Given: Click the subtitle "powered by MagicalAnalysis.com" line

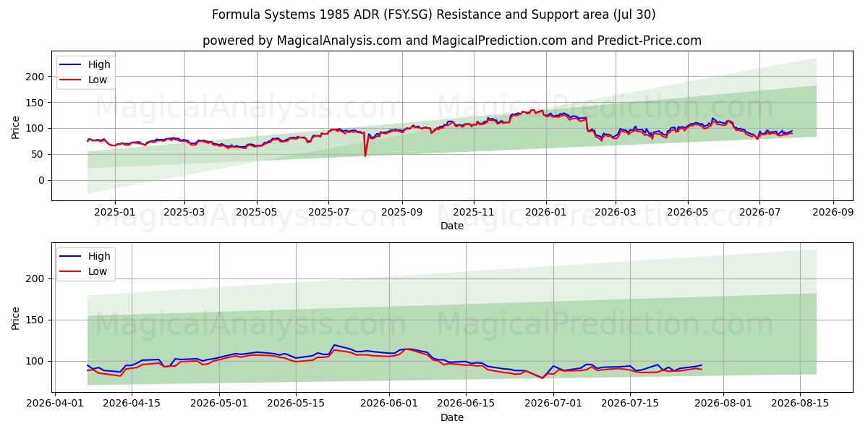Looking at the screenshot, I should (x=452, y=41).
